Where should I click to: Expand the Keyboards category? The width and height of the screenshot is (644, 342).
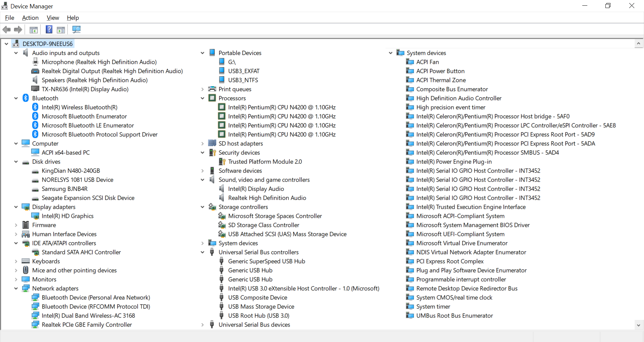(16, 261)
